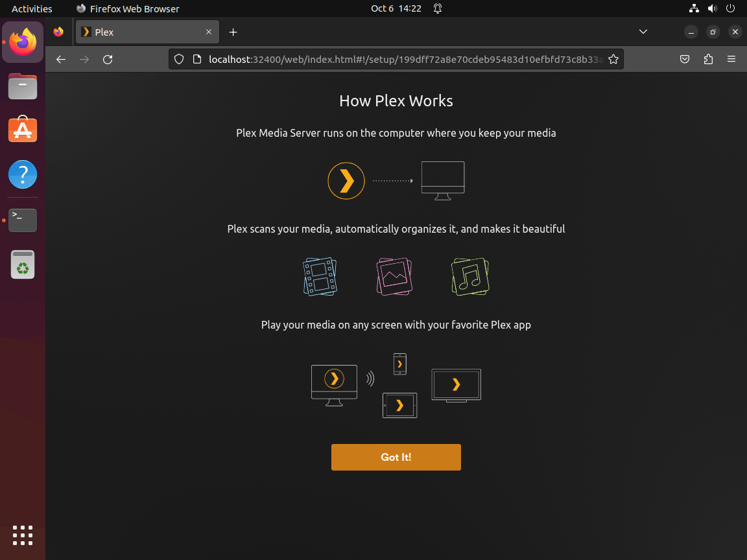Image resolution: width=747 pixels, height=560 pixels.
Task: Click the TV screen with Plex logo illustration
Action: (x=456, y=384)
